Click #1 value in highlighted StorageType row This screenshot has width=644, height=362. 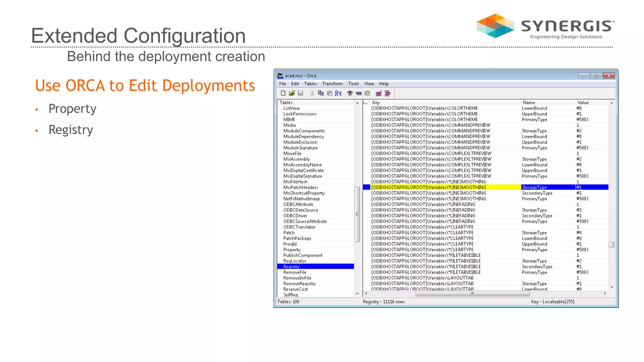[x=592, y=187]
